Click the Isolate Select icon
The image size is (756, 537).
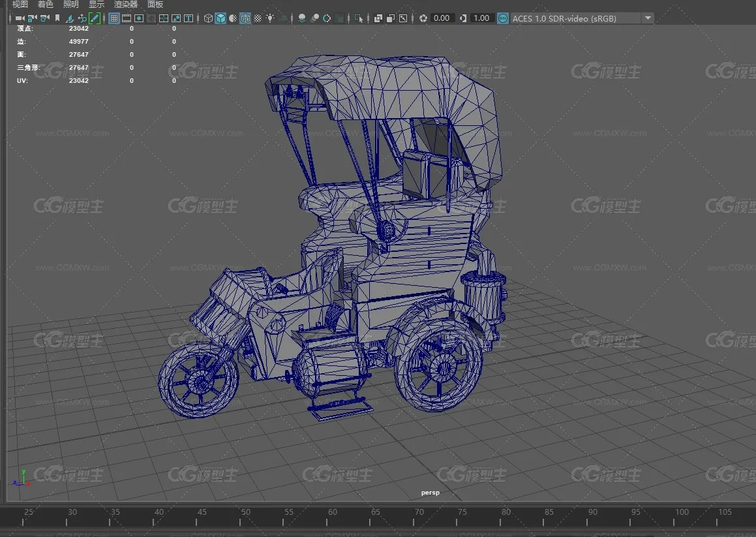pos(359,18)
